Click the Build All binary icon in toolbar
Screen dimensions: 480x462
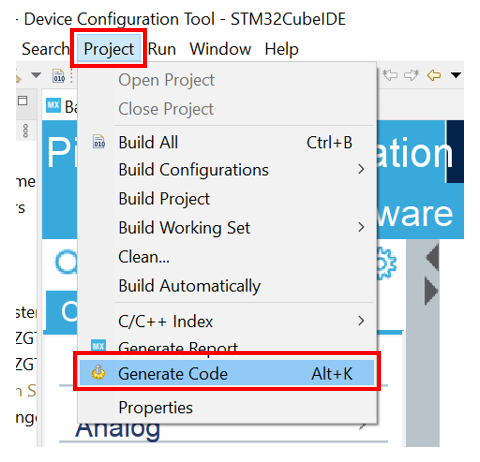pos(59,76)
